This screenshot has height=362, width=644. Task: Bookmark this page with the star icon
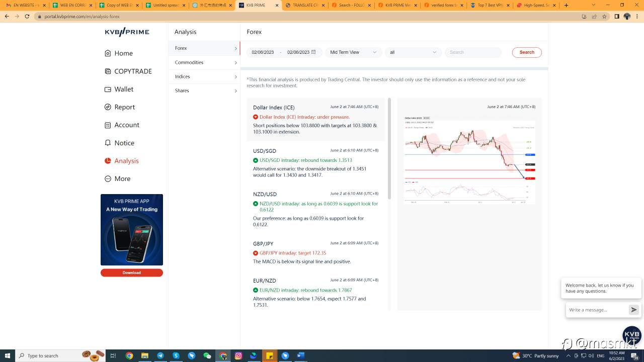click(x=604, y=16)
